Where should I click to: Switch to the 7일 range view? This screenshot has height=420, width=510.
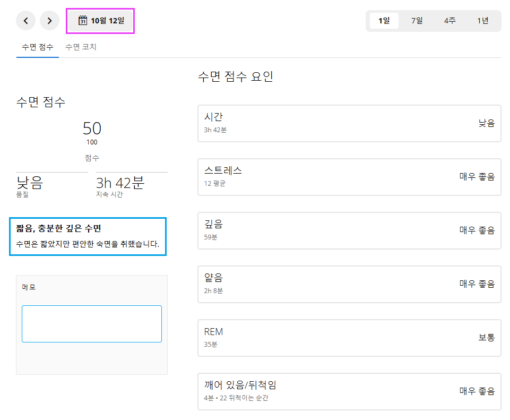click(417, 21)
